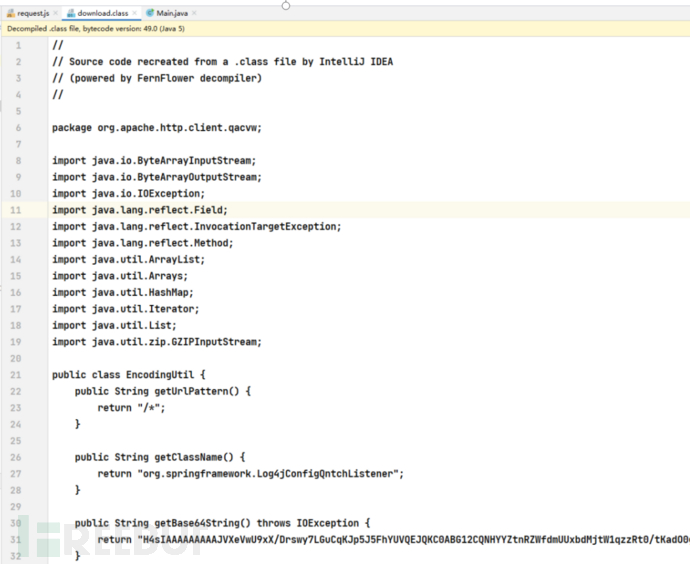Click the Main.java class icon in tab
Screen dimensions: 690x564
(x=150, y=13)
